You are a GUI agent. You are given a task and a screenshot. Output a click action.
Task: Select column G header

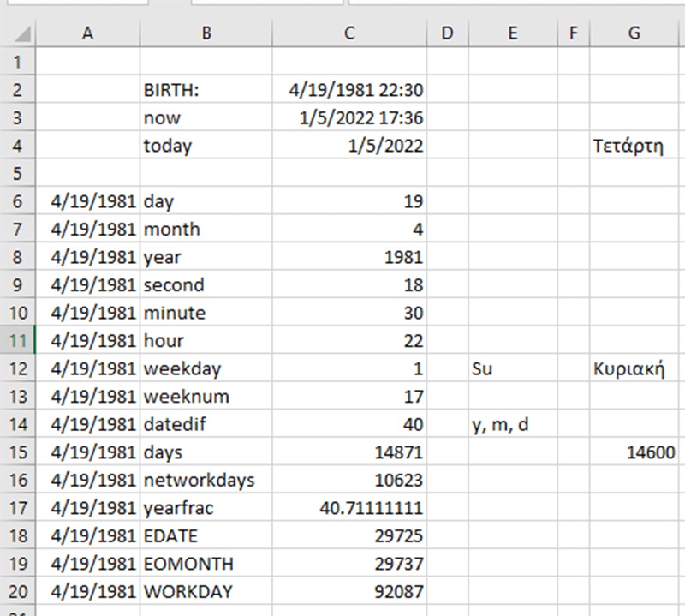(x=634, y=32)
